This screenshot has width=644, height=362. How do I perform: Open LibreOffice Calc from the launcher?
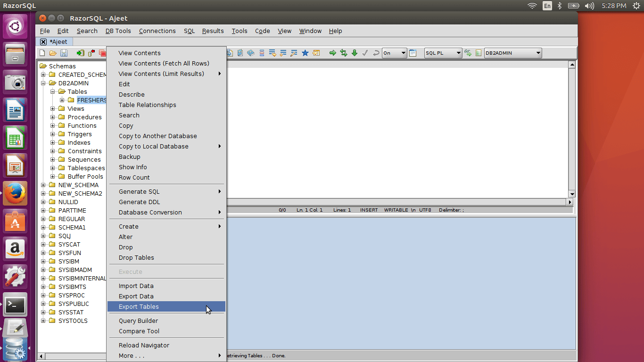[x=15, y=138]
